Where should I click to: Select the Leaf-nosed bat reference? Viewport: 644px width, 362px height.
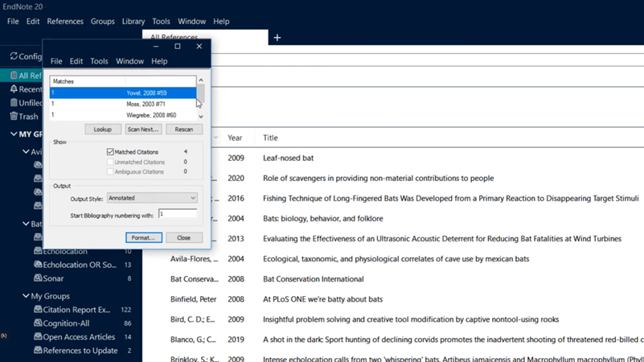pyautogui.click(x=289, y=158)
